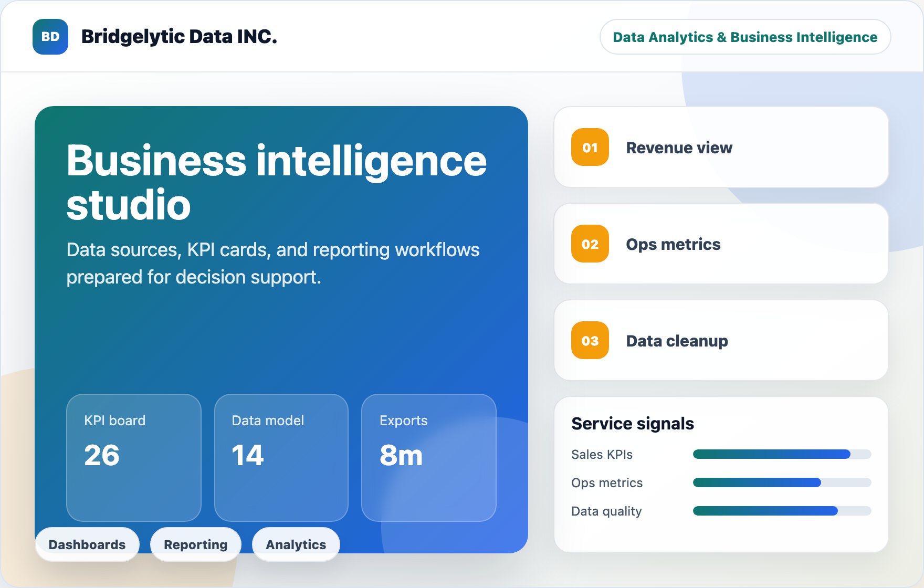Screen dimensions: 924x588
Task: Click the Data quality label
Action: pyautogui.click(x=607, y=511)
